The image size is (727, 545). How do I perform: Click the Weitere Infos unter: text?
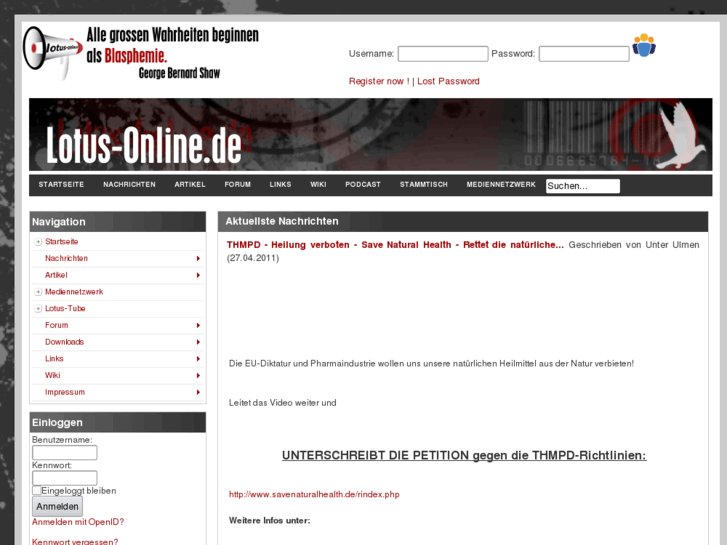(269, 520)
